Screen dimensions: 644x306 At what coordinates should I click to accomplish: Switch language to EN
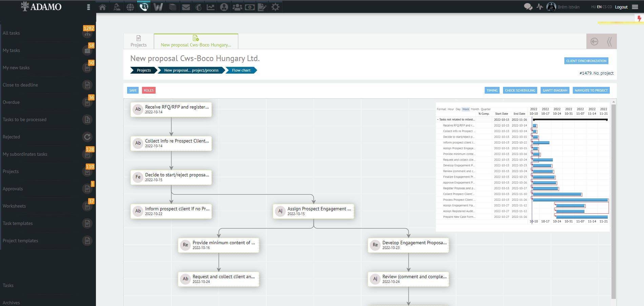point(599,7)
